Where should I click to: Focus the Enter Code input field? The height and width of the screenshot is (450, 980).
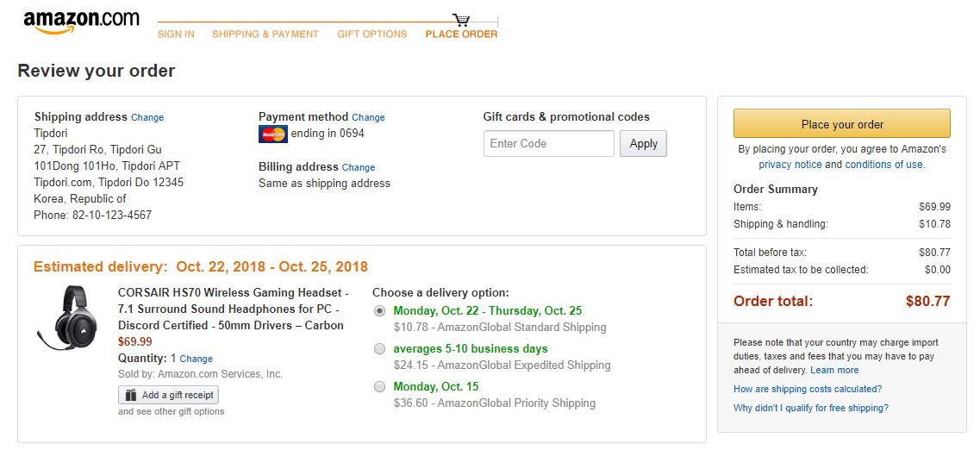click(549, 144)
